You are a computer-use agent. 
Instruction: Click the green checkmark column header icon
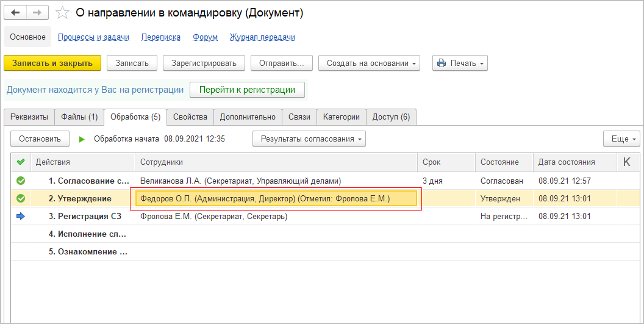tap(21, 162)
